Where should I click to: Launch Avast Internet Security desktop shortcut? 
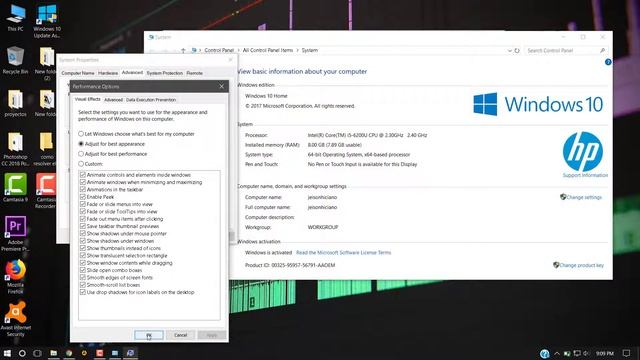(x=16, y=319)
